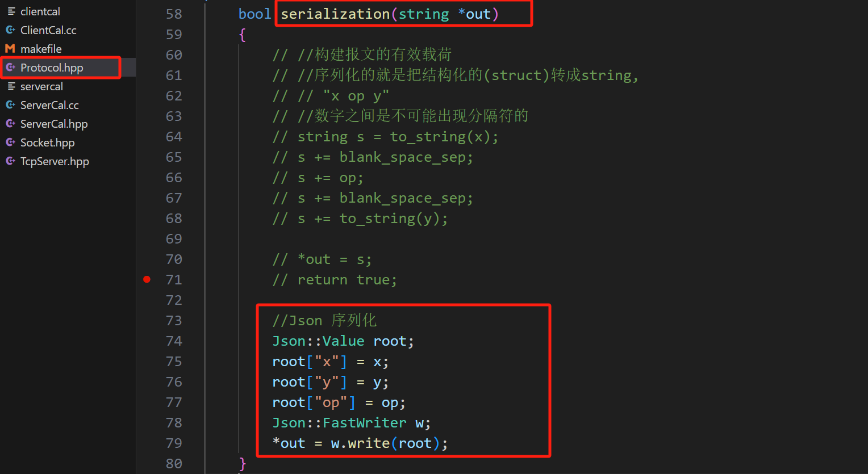868x474 pixels.
Task: Click line number 73 in the gutter
Action: coord(174,321)
